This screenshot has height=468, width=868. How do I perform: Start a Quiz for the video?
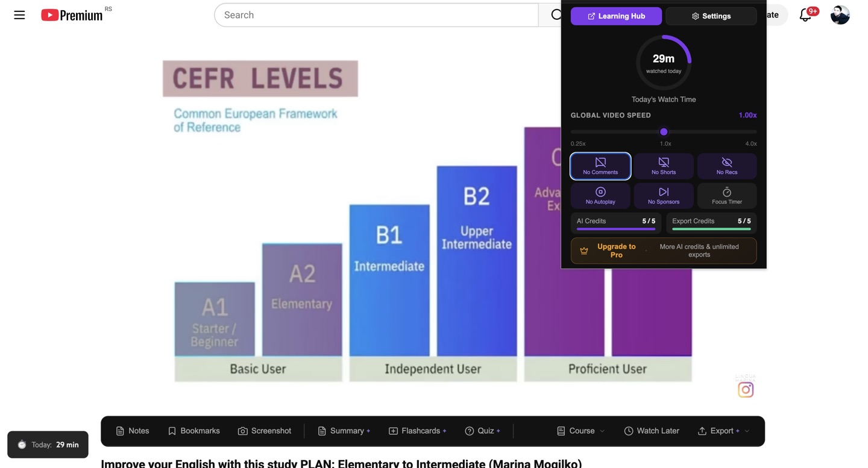[483, 431]
